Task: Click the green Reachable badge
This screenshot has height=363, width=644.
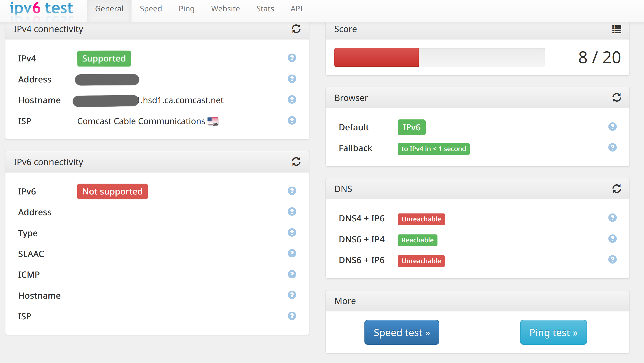Action: pos(417,240)
